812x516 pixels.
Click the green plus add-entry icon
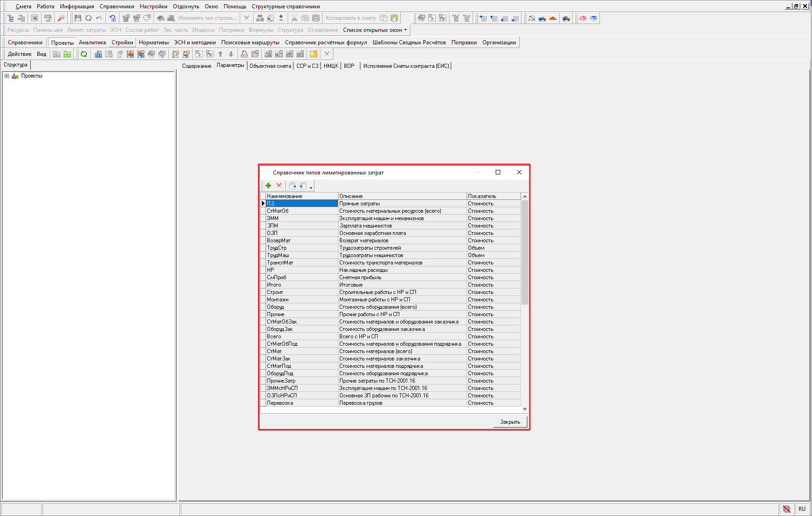[x=268, y=186]
